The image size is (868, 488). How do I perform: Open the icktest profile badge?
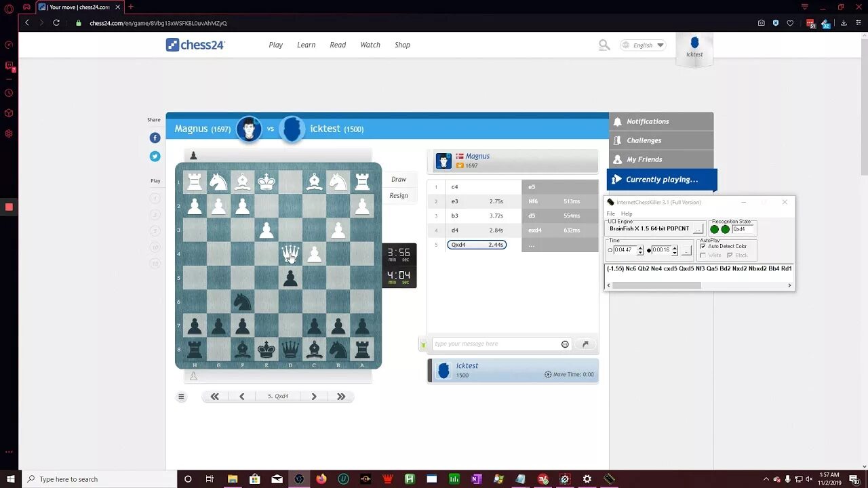(694, 48)
